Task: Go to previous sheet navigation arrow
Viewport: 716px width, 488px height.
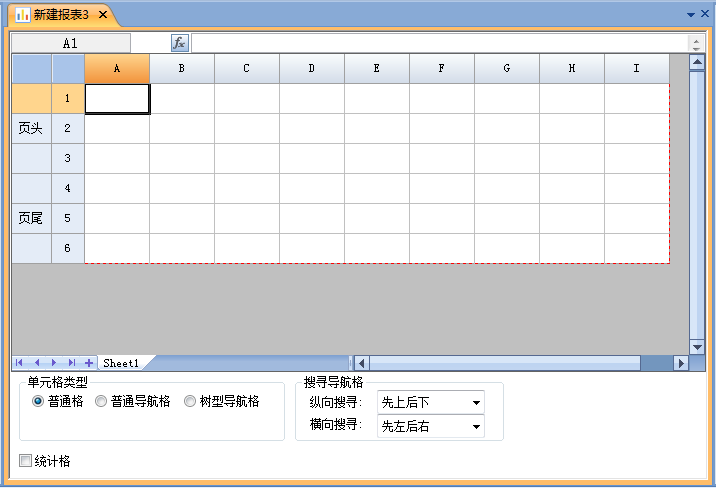Action: click(37, 363)
